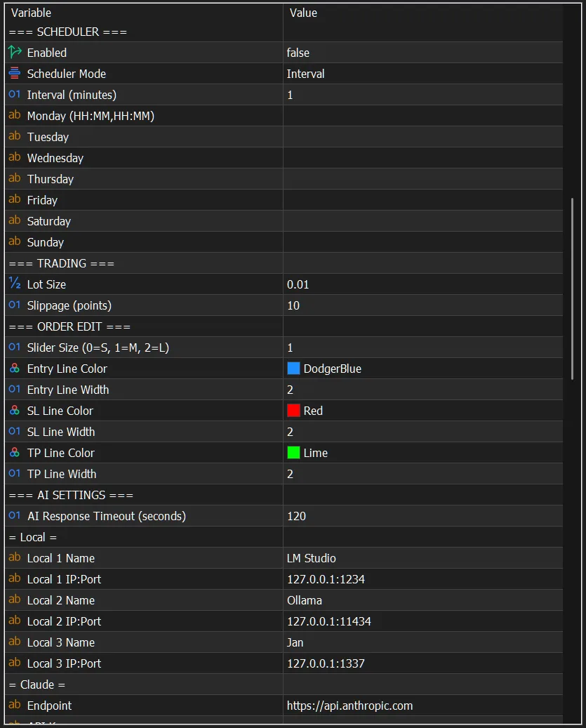Open the Scheduler Mode 'Interval' dropdown

[422, 73]
